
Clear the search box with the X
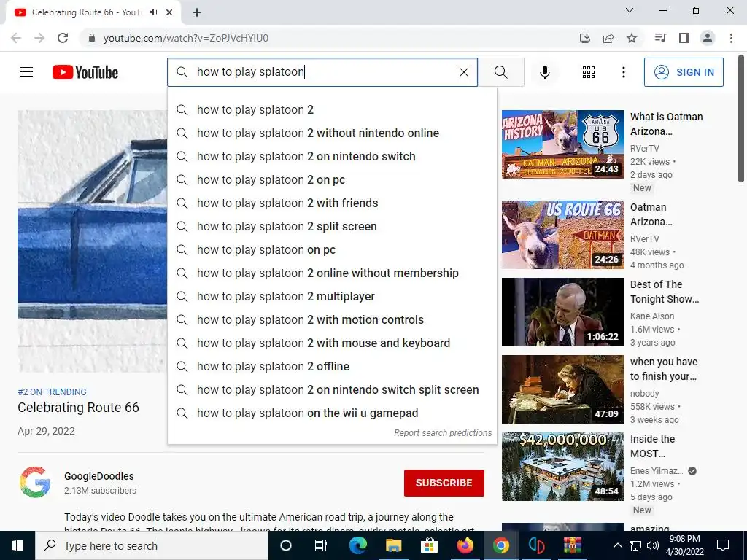point(463,72)
